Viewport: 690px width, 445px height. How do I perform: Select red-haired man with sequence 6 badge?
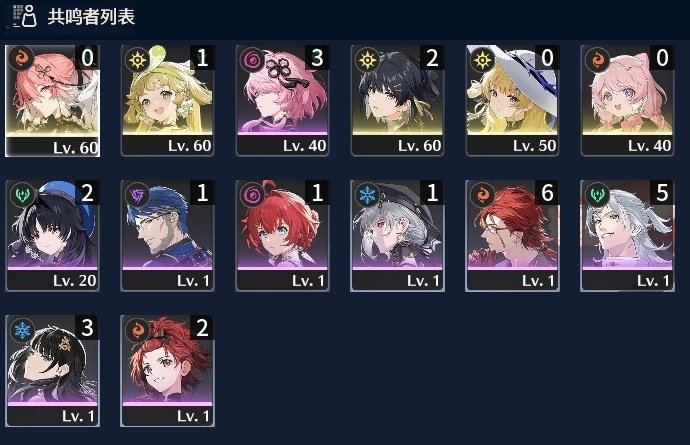click(512, 235)
